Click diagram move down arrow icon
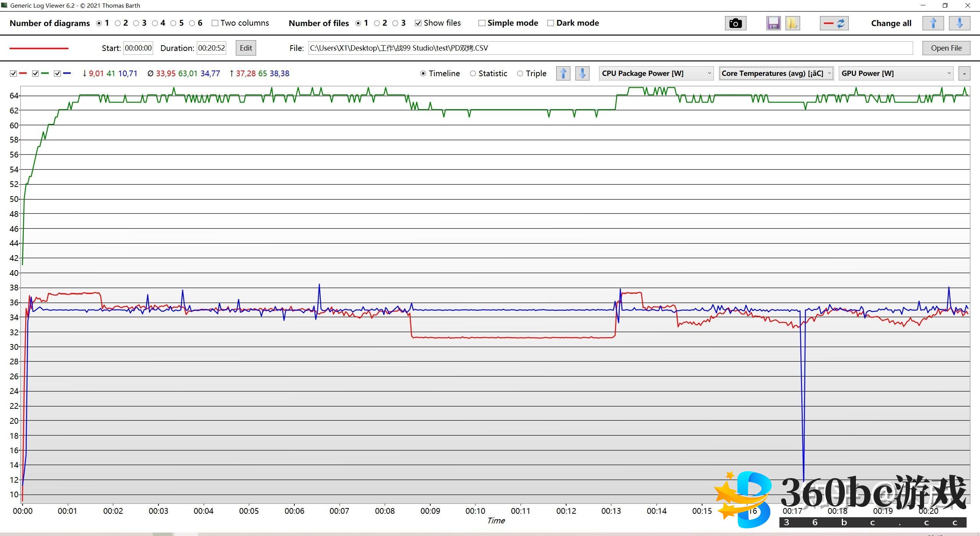Image resolution: width=980 pixels, height=536 pixels. click(582, 73)
